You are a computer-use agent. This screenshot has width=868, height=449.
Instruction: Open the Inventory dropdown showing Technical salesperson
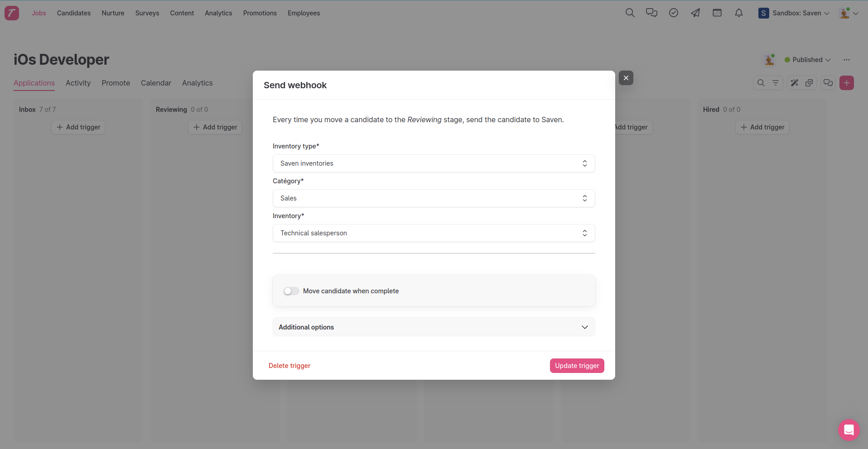pyautogui.click(x=434, y=233)
